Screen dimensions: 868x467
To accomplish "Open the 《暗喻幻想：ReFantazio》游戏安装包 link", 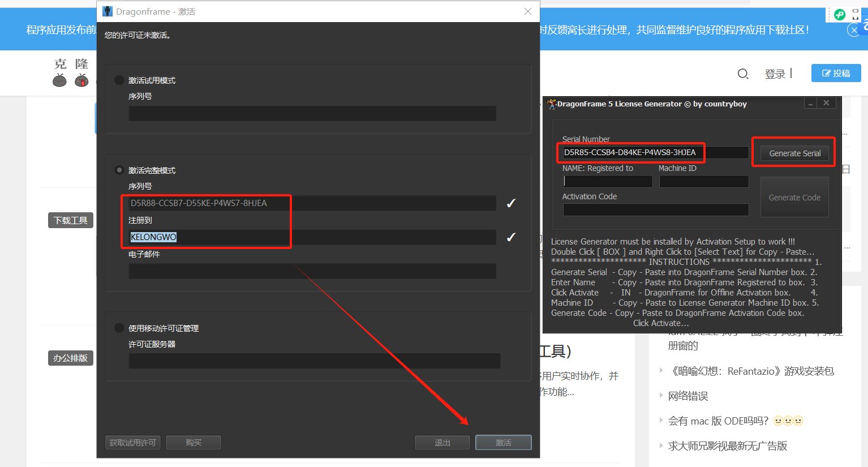I will point(751,371).
